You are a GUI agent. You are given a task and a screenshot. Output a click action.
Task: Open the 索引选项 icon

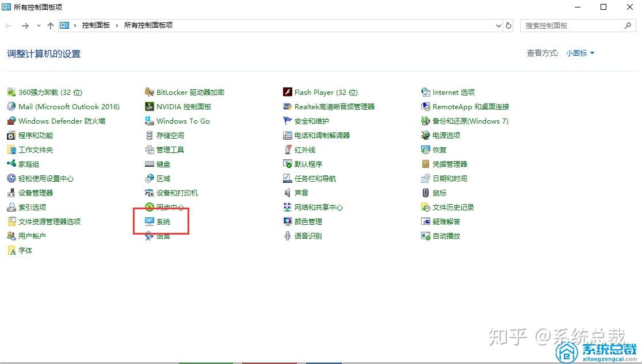[x=12, y=207]
